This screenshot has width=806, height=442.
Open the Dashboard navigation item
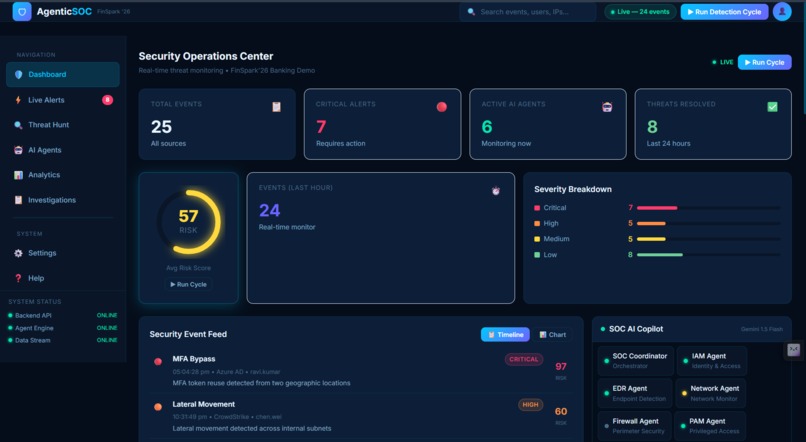(63, 75)
